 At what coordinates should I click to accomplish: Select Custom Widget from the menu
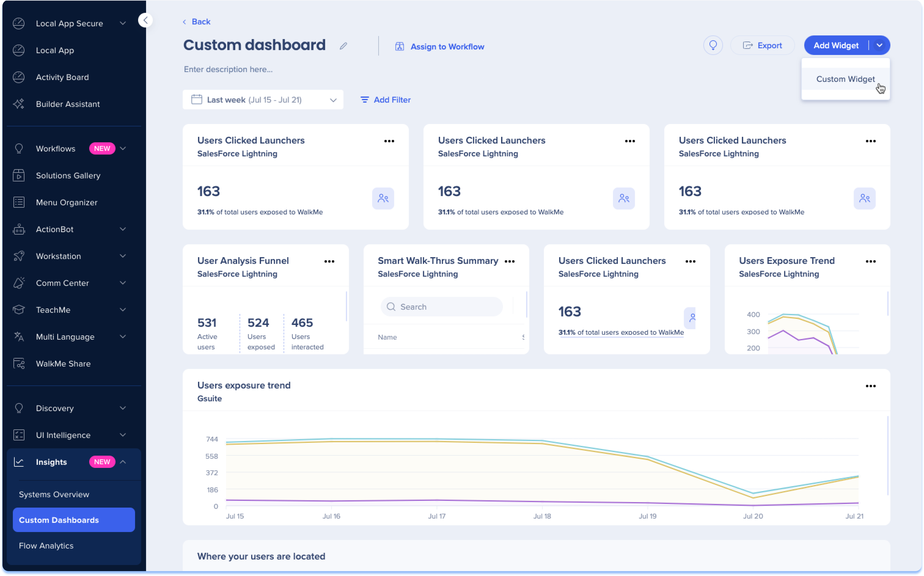(x=845, y=79)
